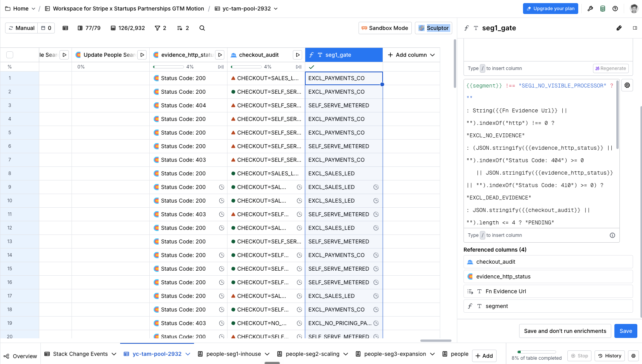
Task: Click Save and don't run enrichments
Action: point(565,331)
